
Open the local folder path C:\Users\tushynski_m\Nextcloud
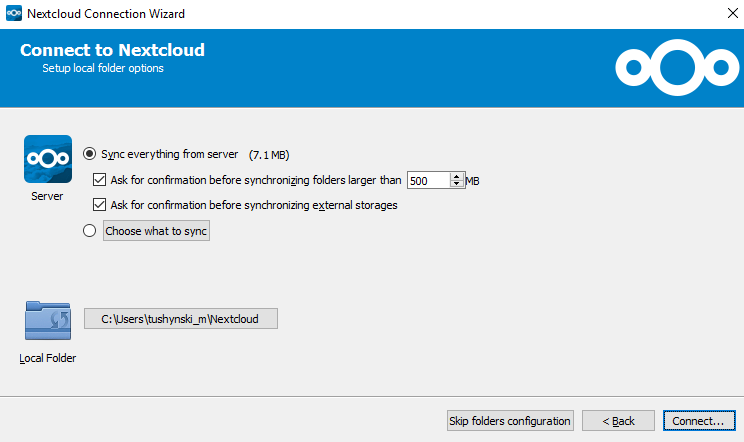coord(181,319)
